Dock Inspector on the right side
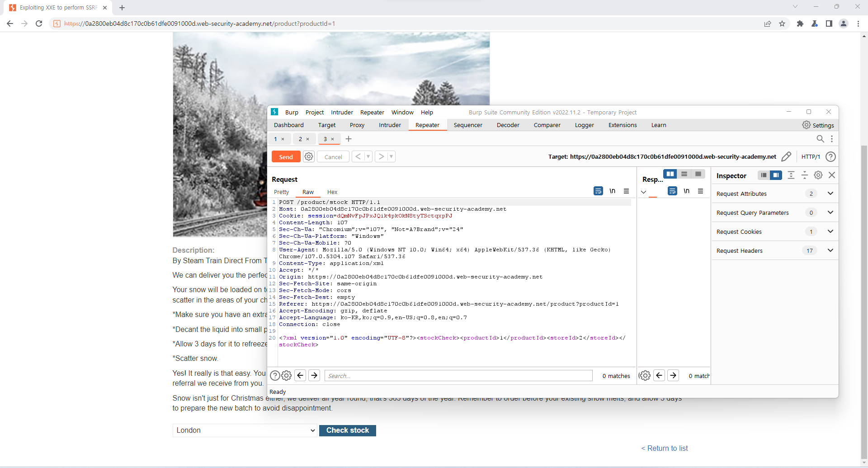Image resolution: width=868 pixels, height=468 pixels. click(x=776, y=175)
